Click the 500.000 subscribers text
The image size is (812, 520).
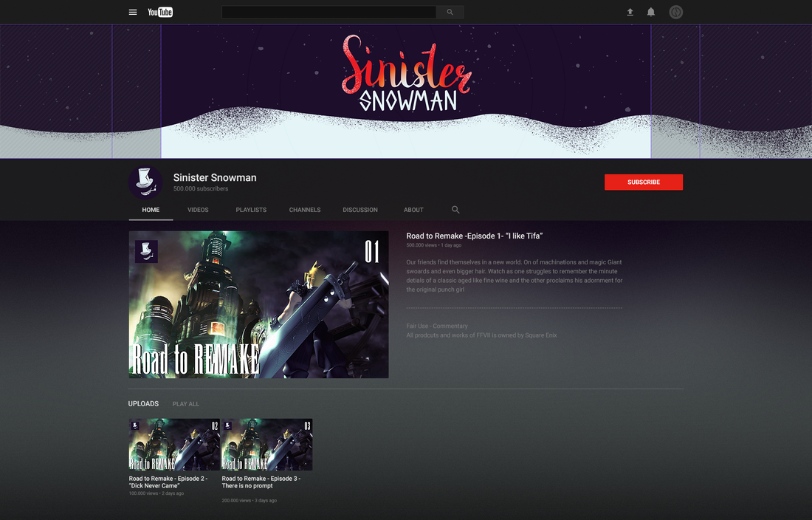point(201,188)
